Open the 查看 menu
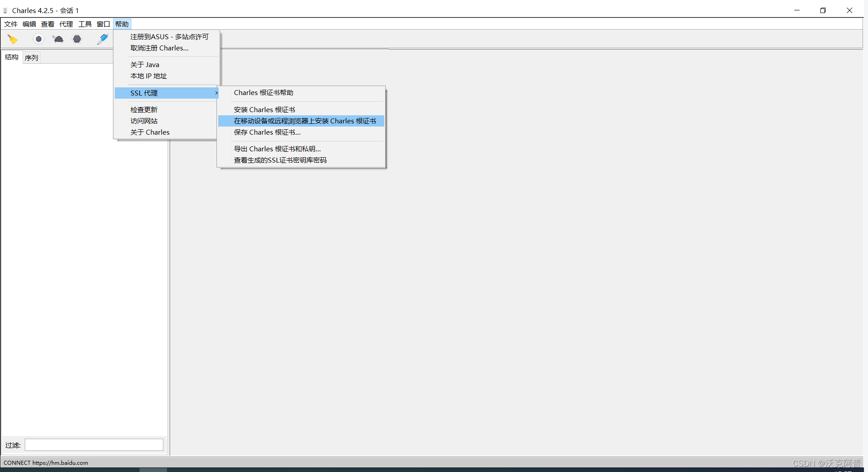The height and width of the screenshot is (472, 868). 48,24
